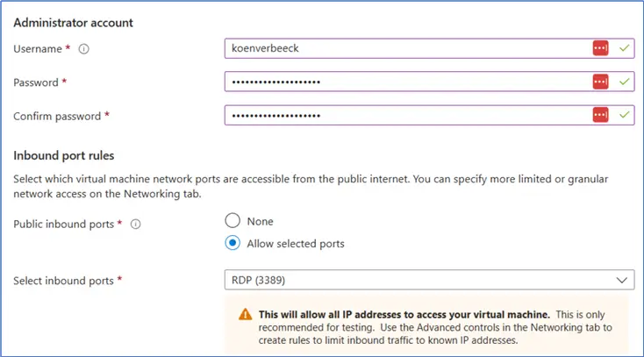Click into the Password input field

coord(404,82)
